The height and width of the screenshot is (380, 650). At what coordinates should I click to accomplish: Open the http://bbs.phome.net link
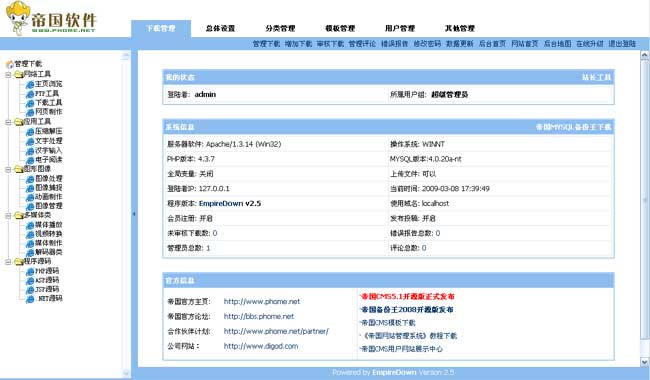(259, 317)
